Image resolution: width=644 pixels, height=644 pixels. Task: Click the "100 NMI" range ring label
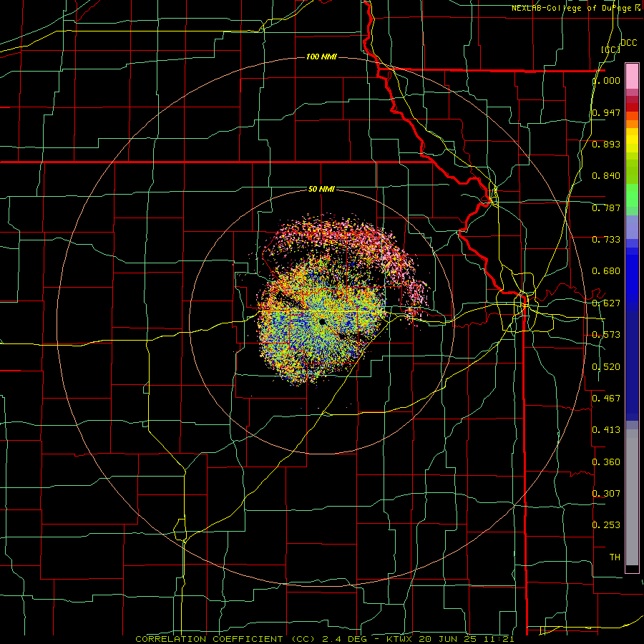coord(321,57)
